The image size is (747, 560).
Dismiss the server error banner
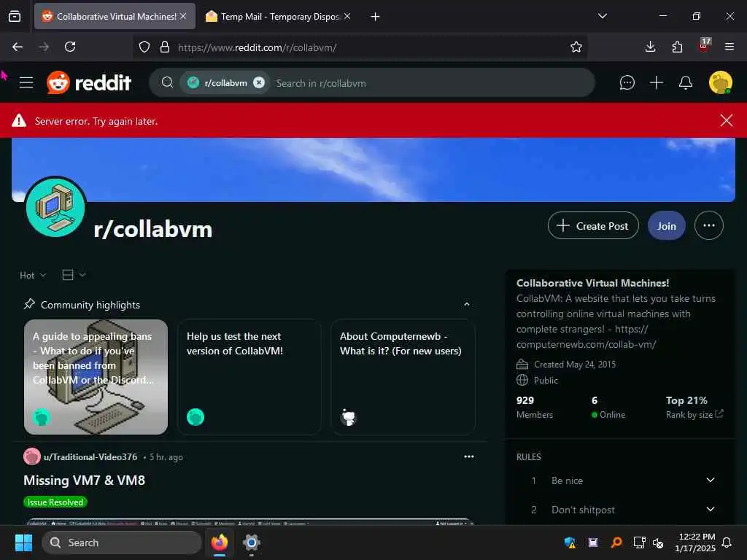726,120
